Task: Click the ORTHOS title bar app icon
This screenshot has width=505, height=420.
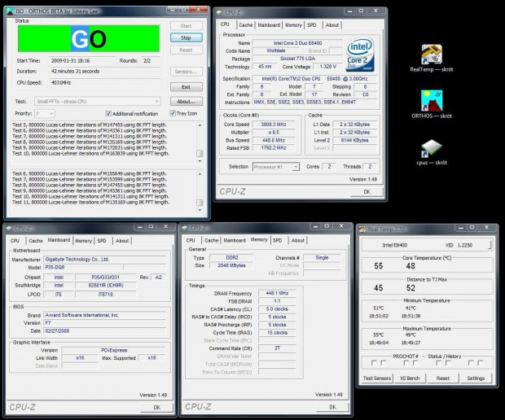Action: click(x=11, y=11)
